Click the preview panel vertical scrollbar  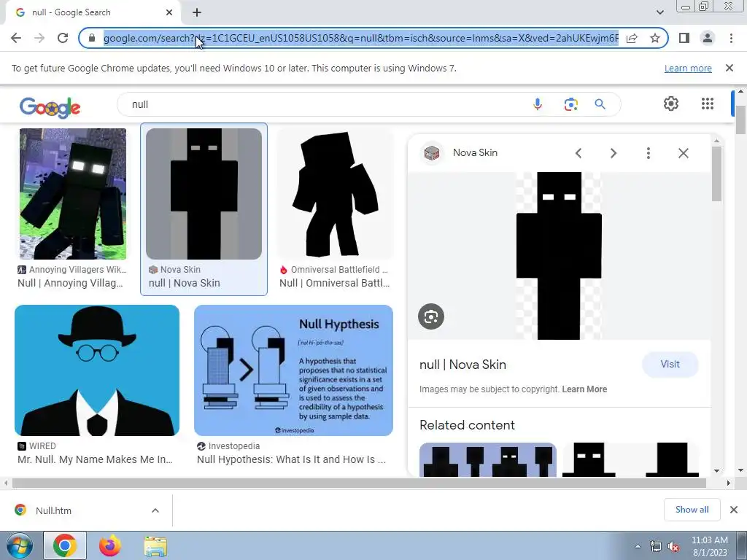[x=716, y=174]
